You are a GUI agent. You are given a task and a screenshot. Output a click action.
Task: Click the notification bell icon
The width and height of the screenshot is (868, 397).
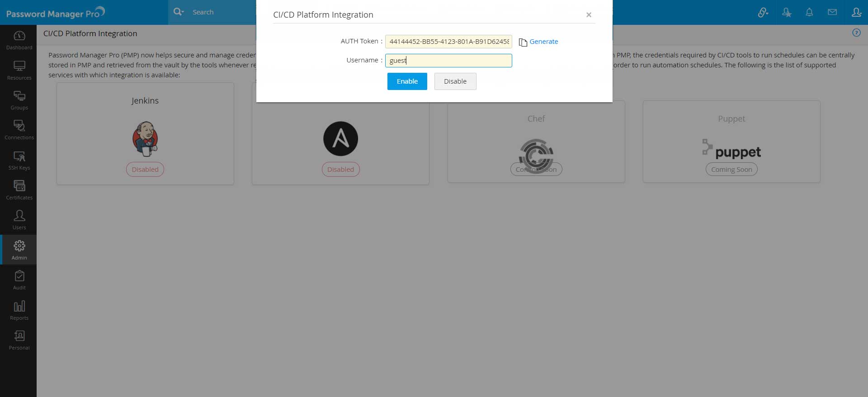pyautogui.click(x=809, y=12)
